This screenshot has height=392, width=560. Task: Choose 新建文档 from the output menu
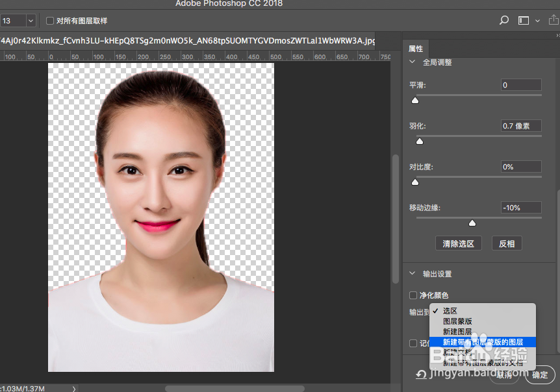[x=483, y=352]
